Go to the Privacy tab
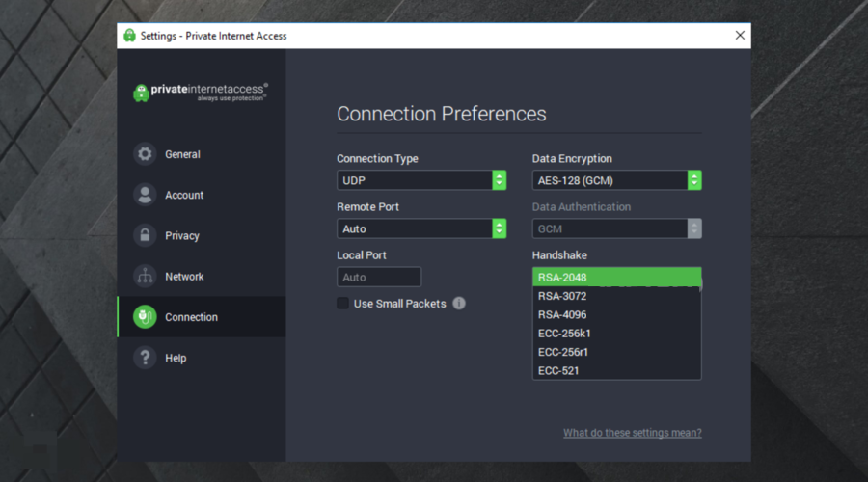The height and width of the screenshot is (482, 868). point(202,235)
